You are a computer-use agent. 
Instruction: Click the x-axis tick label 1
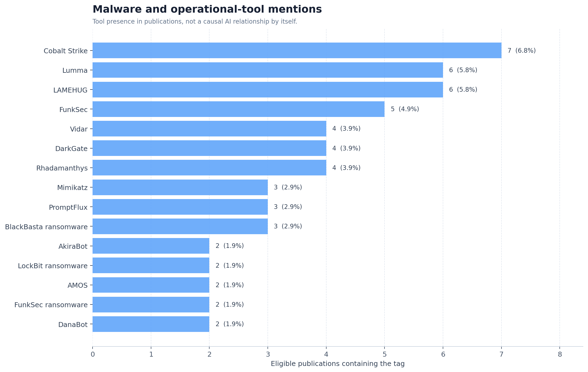click(151, 354)
